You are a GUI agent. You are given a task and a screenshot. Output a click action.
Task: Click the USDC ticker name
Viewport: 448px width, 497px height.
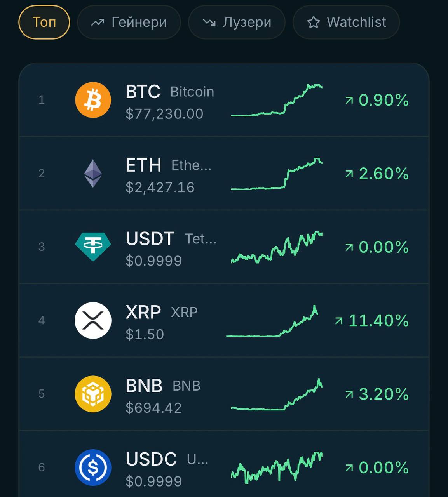tap(151, 459)
